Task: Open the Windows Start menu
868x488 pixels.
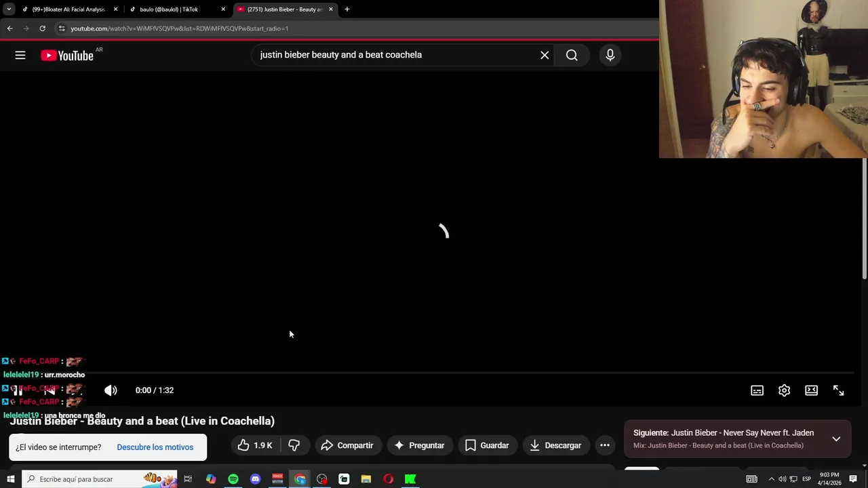Action: (x=10, y=479)
